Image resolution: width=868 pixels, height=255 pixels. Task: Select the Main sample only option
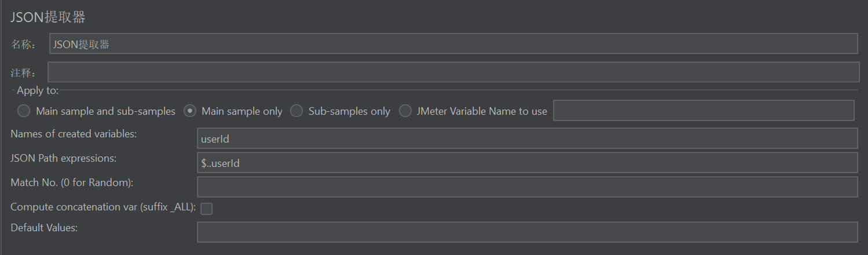[x=189, y=111]
